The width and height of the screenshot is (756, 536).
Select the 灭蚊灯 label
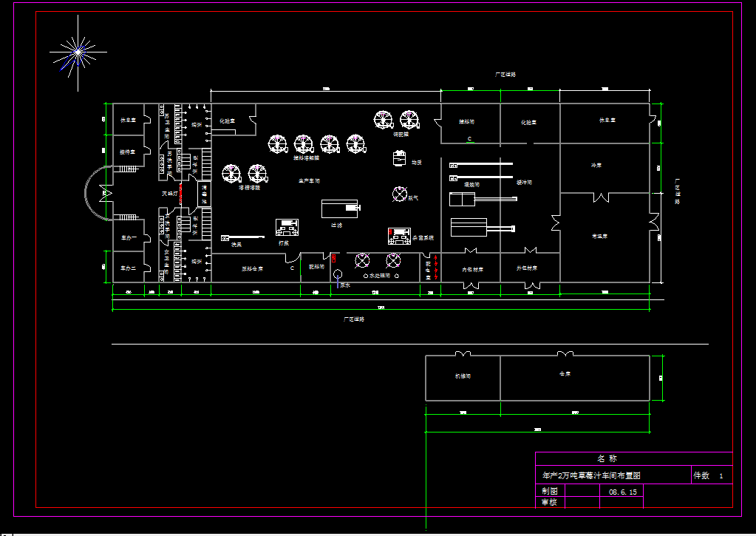(170, 194)
